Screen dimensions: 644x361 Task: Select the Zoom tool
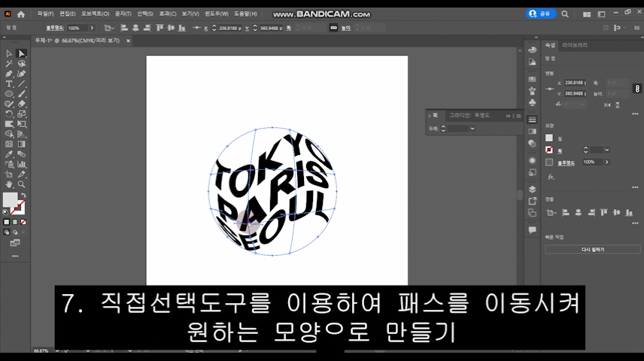[21, 184]
